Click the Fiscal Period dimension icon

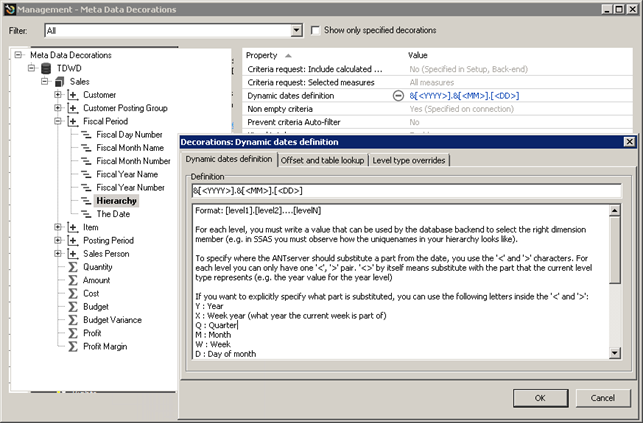pos(73,121)
